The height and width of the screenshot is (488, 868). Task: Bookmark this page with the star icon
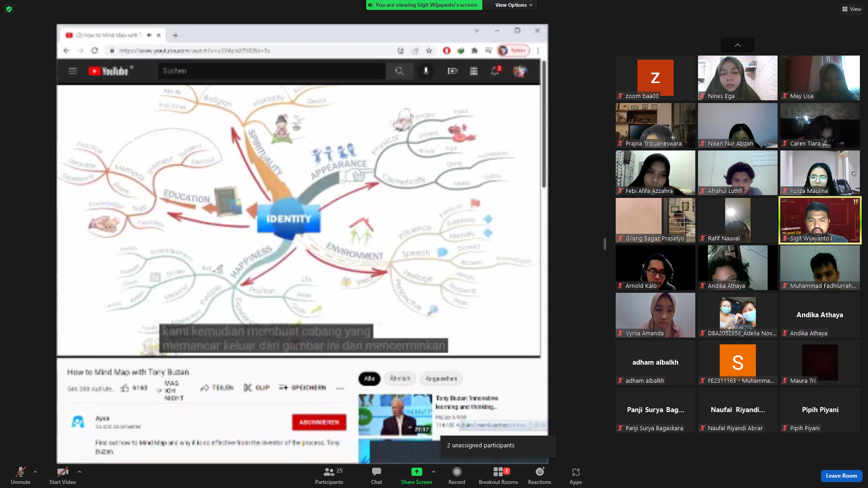429,51
